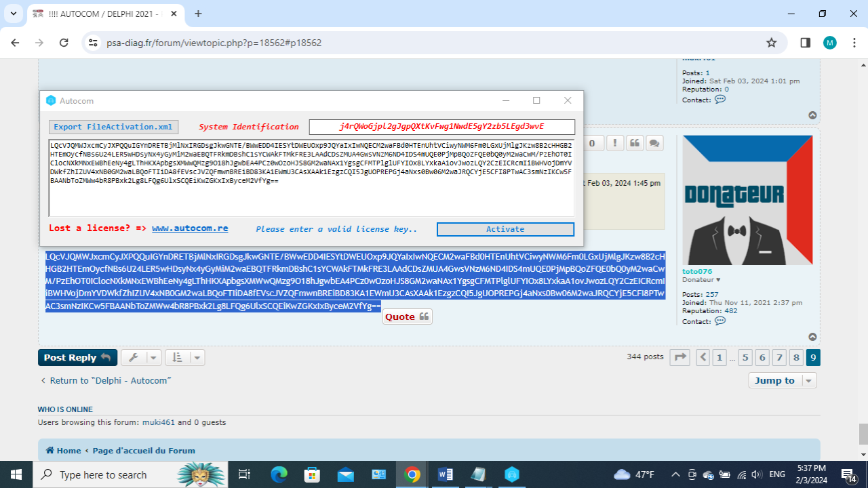
Task: Go to page 5 of the topic
Action: (x=745, y=357)
